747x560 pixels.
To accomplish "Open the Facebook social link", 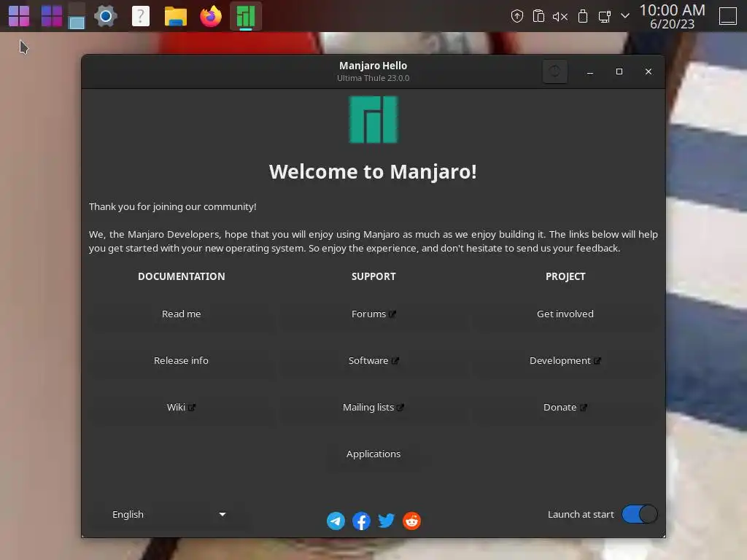I will tap(361, 521).
